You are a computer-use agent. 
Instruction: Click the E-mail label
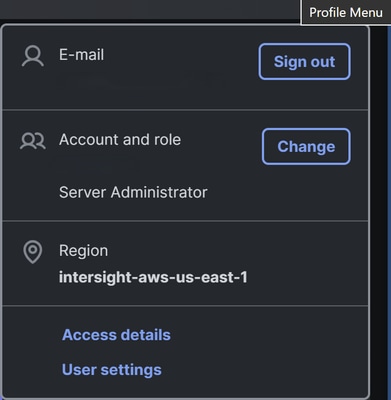click(82, 55)
